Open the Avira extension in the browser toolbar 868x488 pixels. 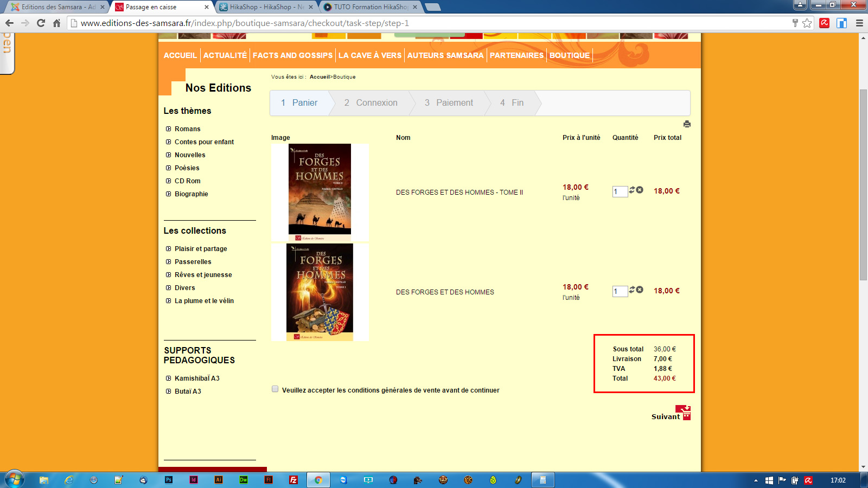[825, 23]
